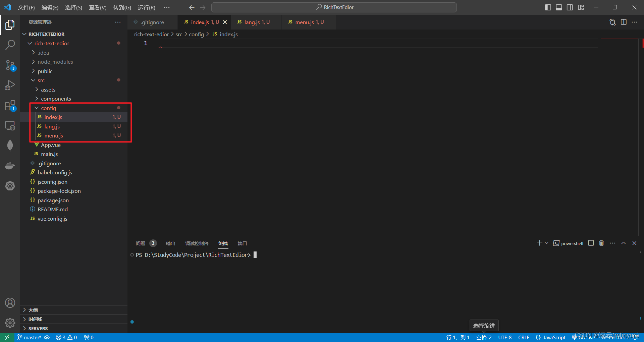
Task: Split the editor to the right
Action: pos(624,22)
